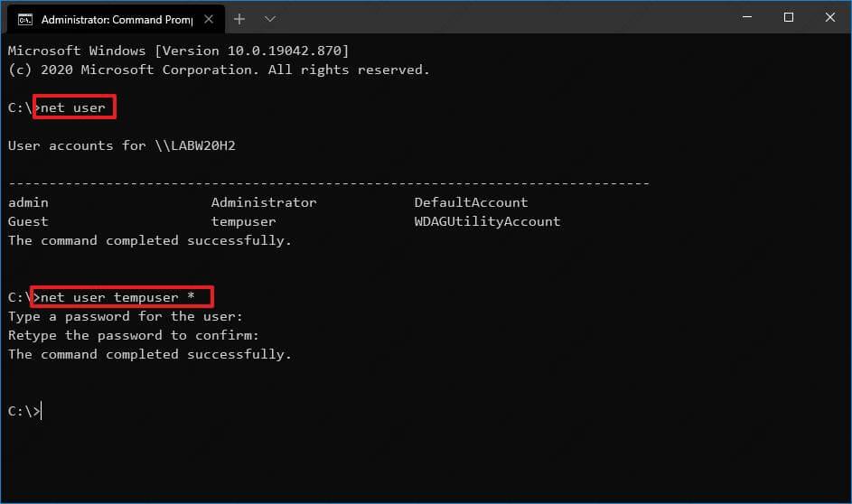The width and height of the screenshot is (852, 504).
Task: Click the 'Type a password for the user:' line
Action: click(x=126, y=316)
